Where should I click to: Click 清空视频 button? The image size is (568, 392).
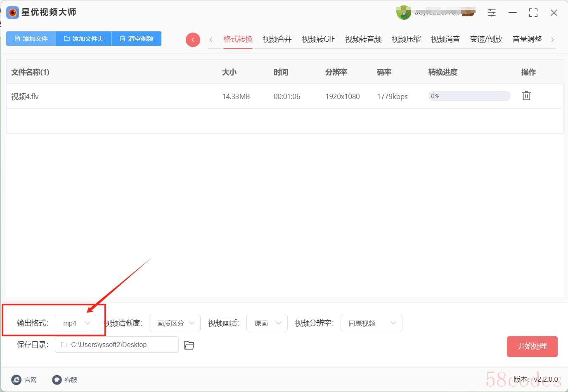137,38
